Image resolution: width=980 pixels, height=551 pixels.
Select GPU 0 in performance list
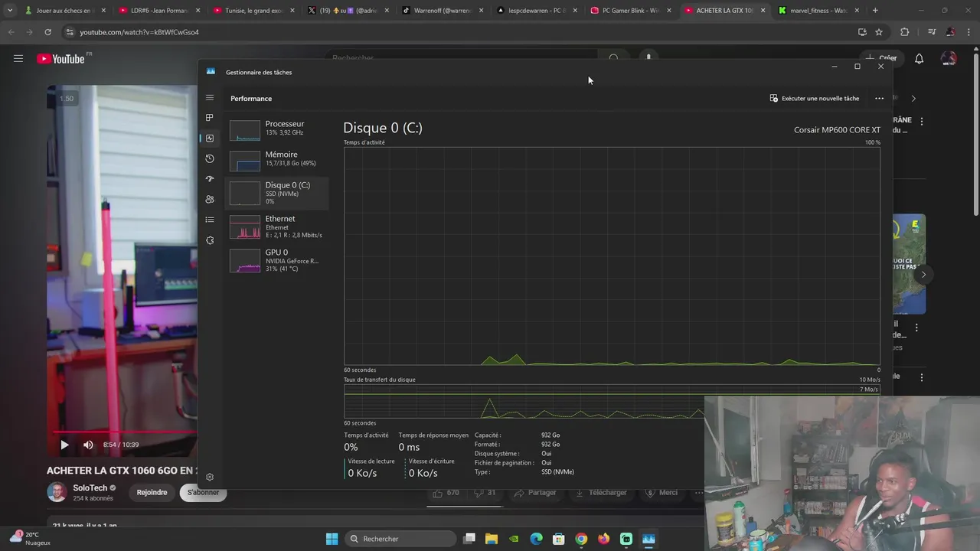(277, 260)
